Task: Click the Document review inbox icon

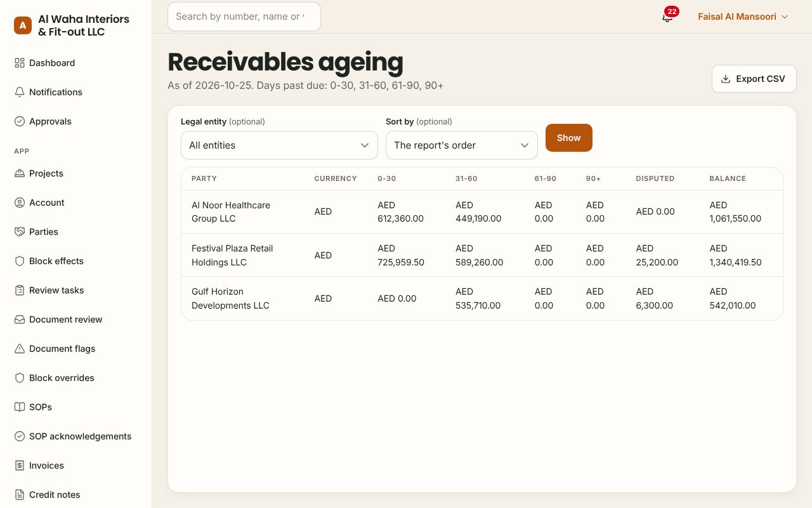Action: tap(20, 319)
